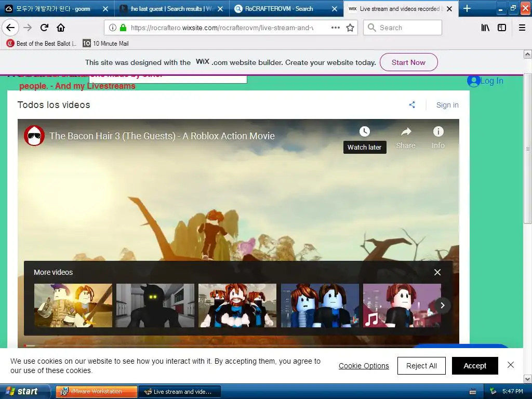Select Live stream and vide... taskbar item

coord(180,391)
